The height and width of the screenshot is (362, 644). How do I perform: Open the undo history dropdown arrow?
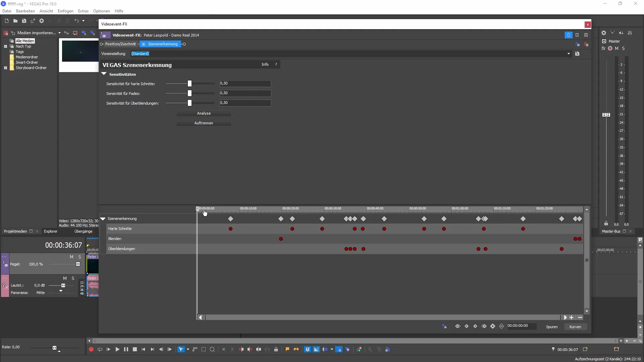83,21
